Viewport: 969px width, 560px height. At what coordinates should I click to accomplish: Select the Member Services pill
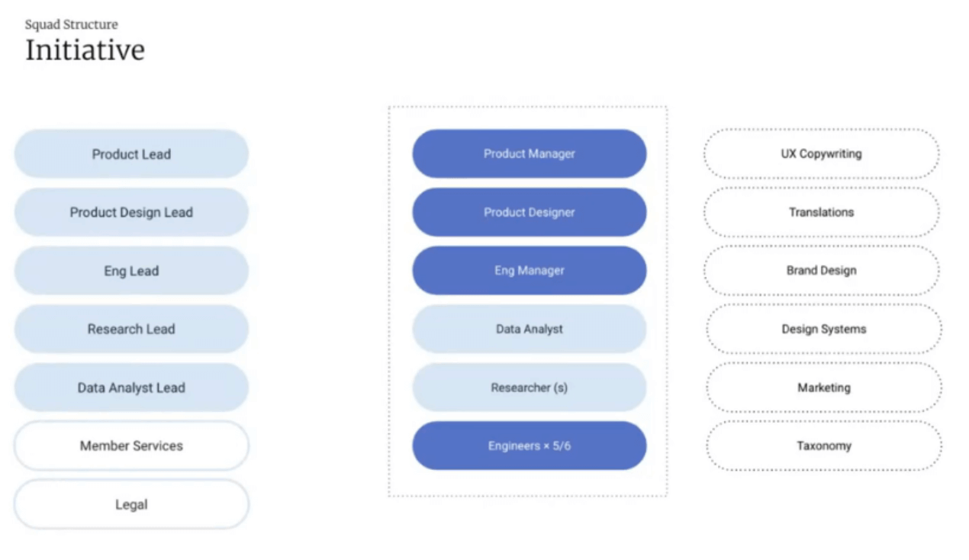[131, 446]
